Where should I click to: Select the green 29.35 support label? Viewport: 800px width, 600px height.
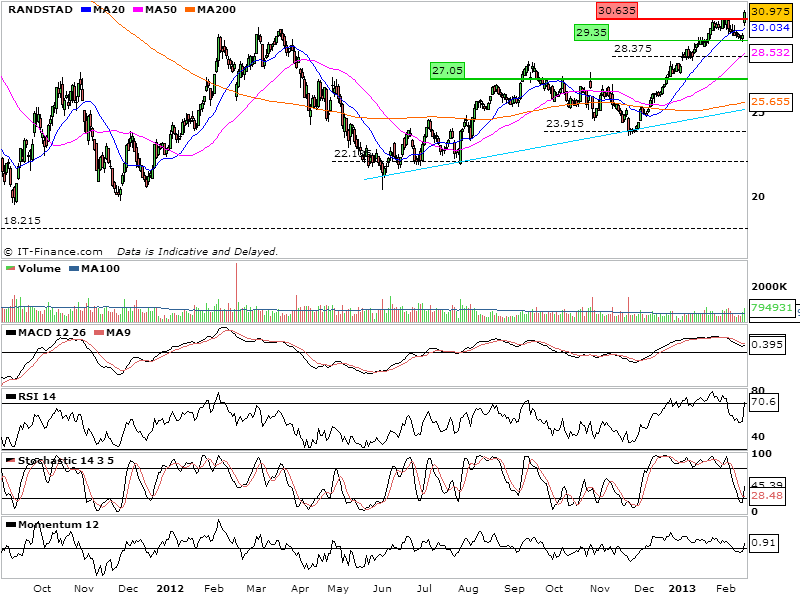(x=591, y=33)
